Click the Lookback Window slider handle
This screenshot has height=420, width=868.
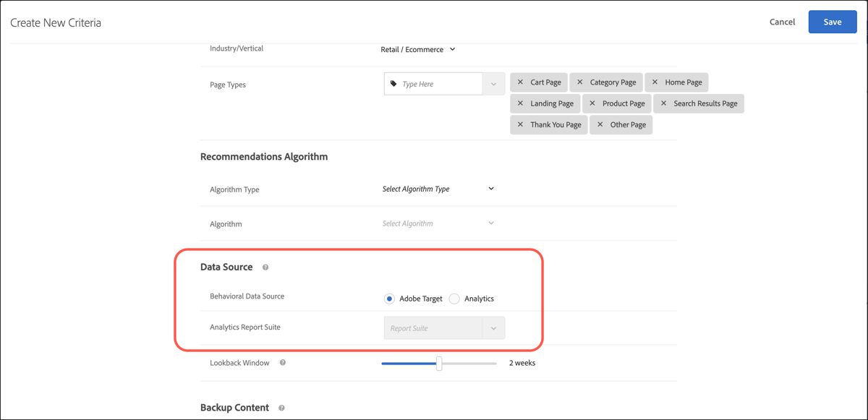(439, 363)
